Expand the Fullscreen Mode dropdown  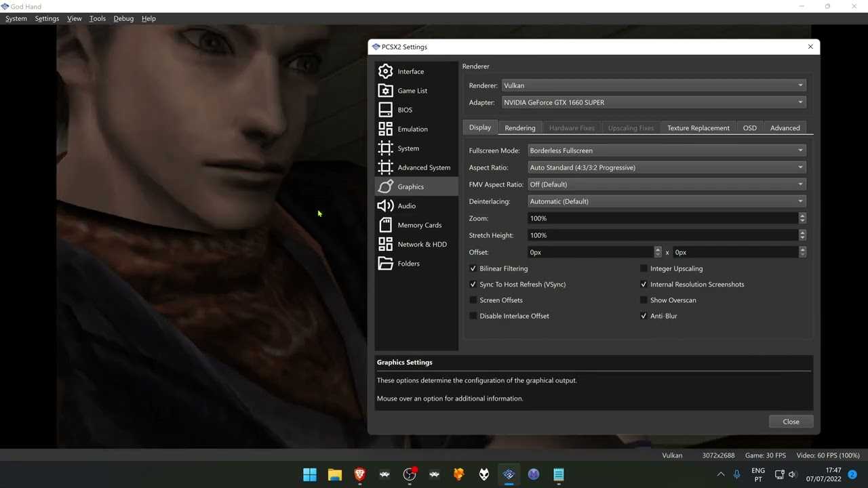coord(667,150)
